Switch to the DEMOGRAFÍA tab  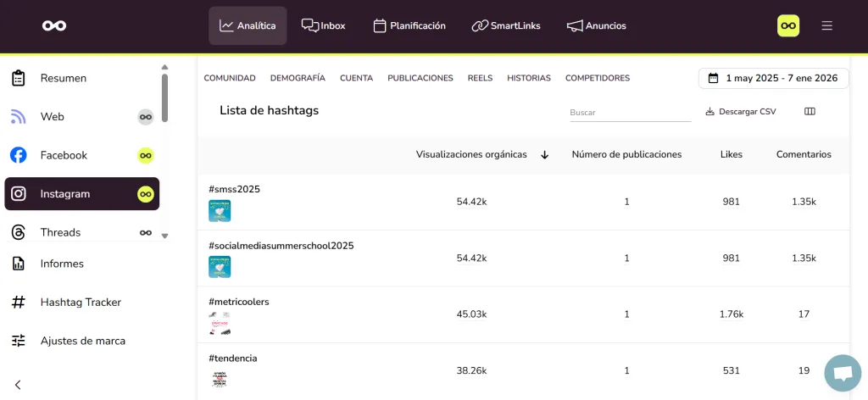(298, 78)
